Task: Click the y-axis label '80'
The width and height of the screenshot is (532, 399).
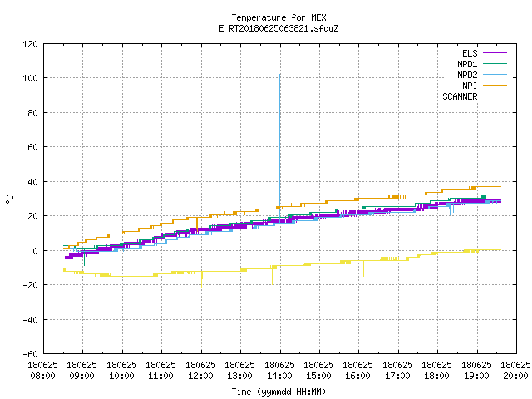Action: [32, 113]
